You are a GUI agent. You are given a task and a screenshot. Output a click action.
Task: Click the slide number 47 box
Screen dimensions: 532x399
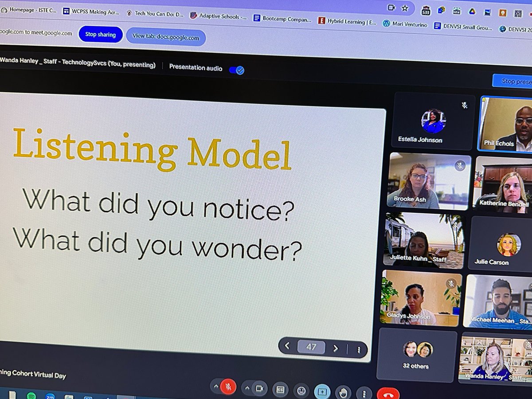click(x=311, y=347)
